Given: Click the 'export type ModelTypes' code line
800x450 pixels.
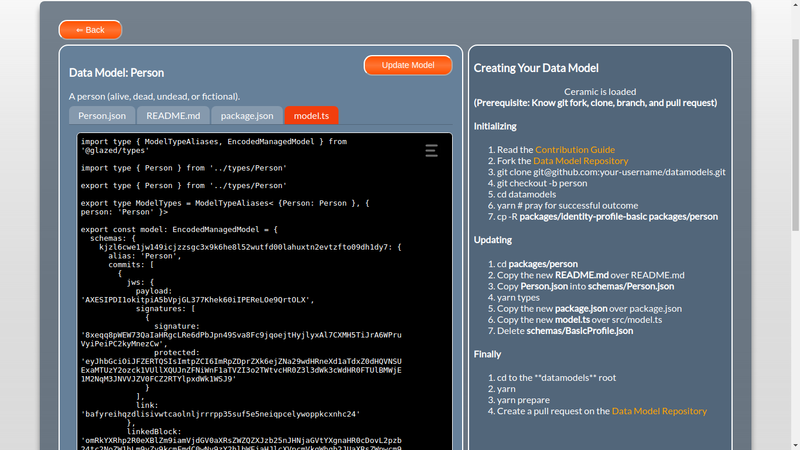Looking at the screenshot, I should point(225,207).
